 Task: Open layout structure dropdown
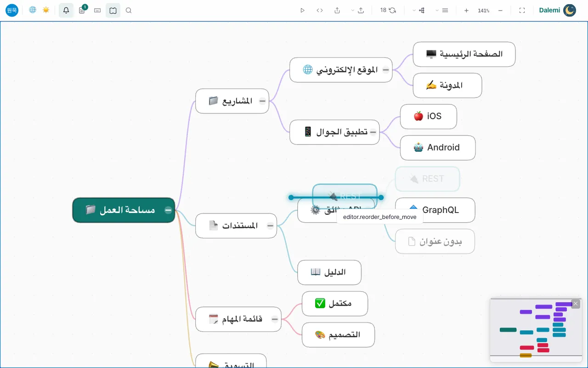pos(418,10)
